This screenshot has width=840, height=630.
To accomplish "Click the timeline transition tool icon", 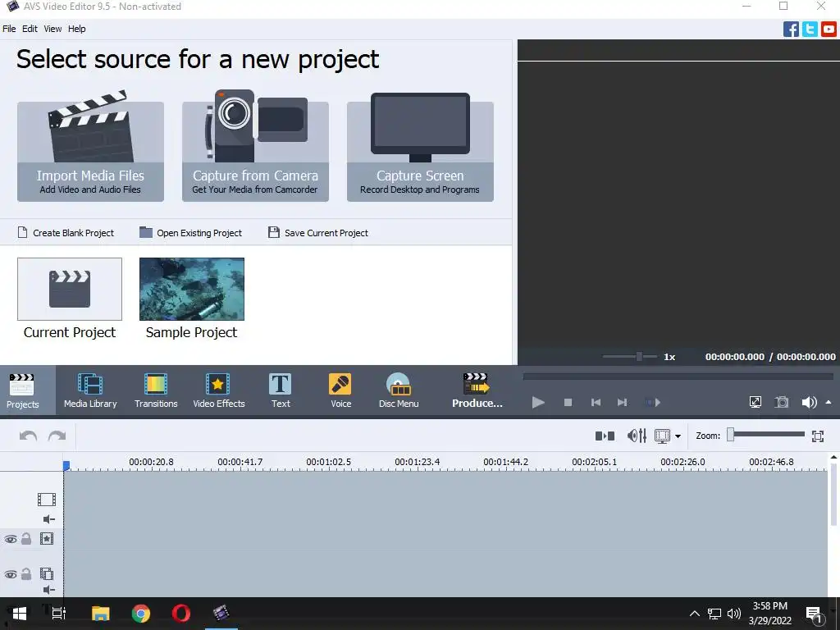I will pyautogui.click(x=605, y=436).
